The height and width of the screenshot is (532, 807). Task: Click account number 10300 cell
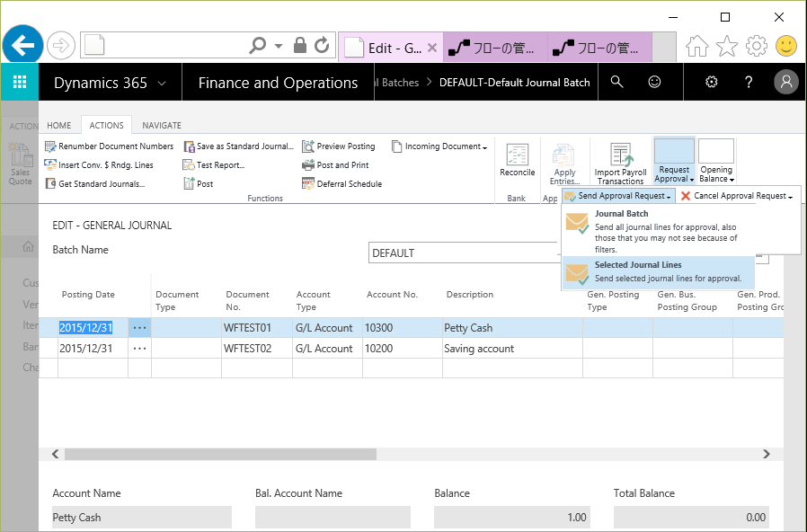(x=402, y=328)
